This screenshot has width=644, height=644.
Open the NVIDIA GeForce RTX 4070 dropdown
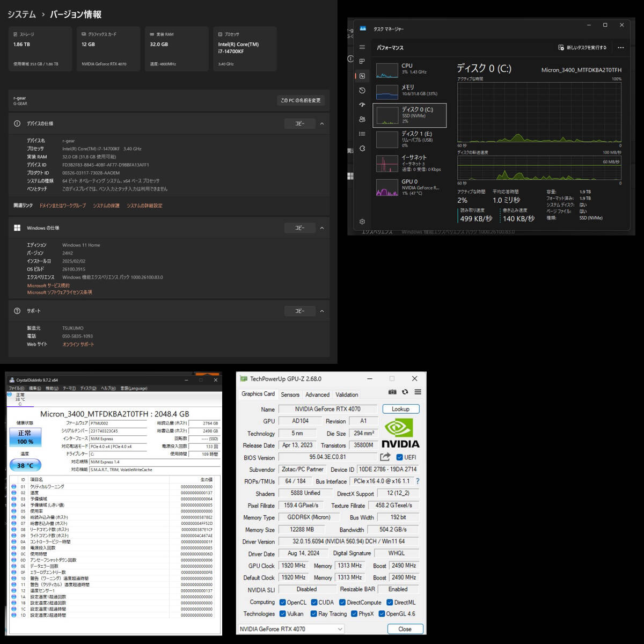pyautogui.click(x=291, y=629)
